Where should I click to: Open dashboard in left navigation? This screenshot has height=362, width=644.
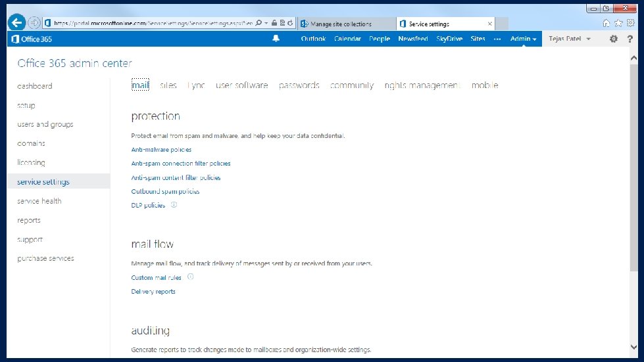click(x=34, y=86)
